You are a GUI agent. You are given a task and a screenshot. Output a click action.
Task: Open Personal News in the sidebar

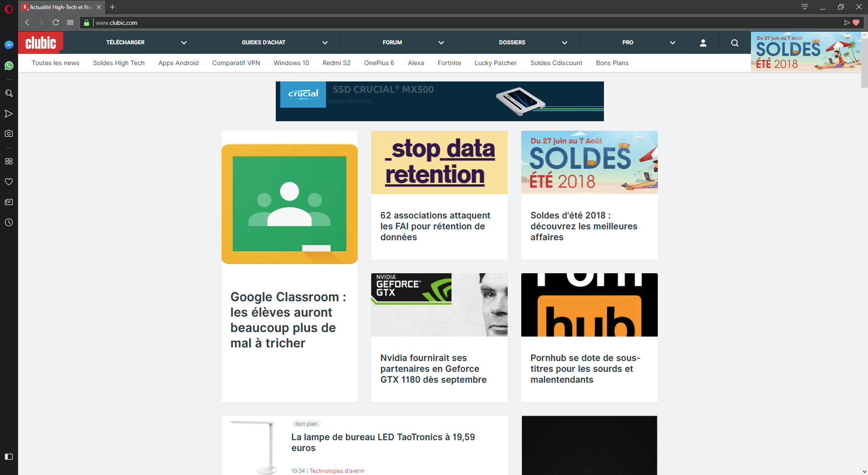click(9, 202)
